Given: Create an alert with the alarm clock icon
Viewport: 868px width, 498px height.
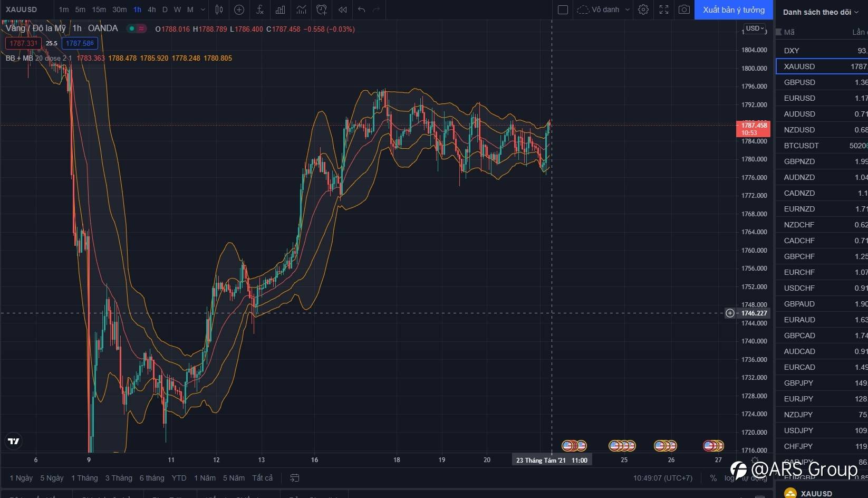Looking at the screenshot, I should (x=321, y=9).
